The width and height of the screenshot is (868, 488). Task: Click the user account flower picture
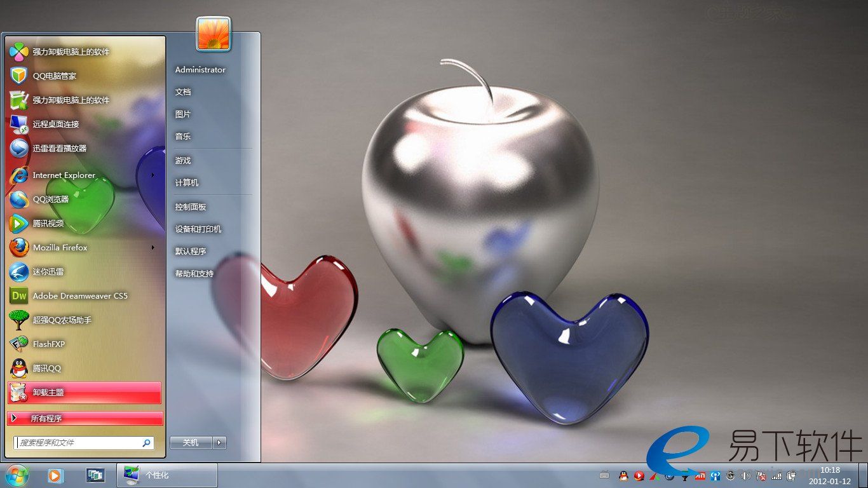tap(214, 33)
